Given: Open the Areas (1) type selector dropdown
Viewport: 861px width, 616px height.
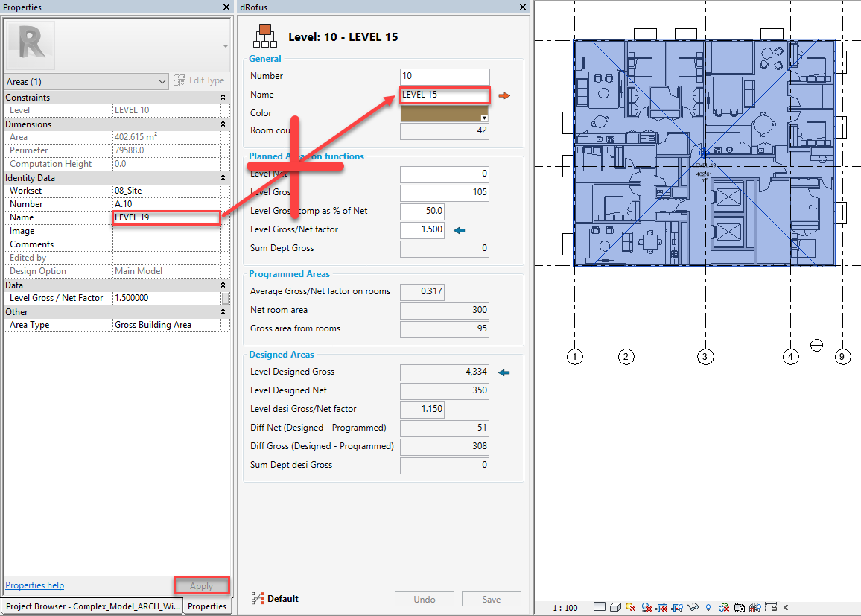Looking at the screenshot, I should 163,81.
